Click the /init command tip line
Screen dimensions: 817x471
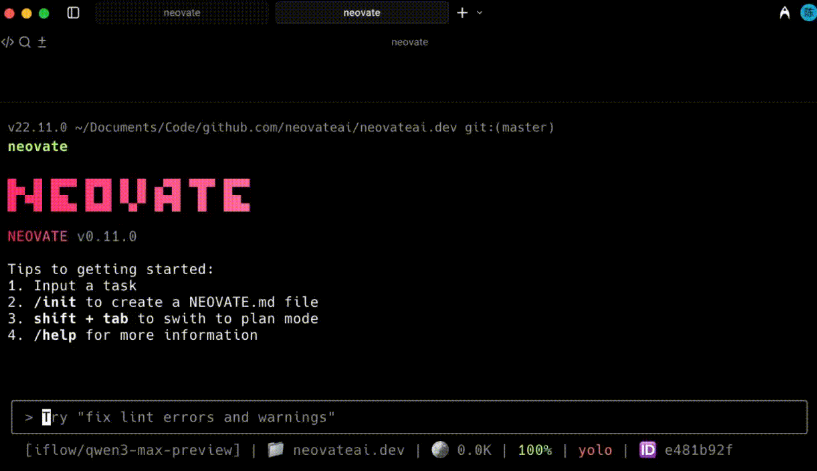[x=163, y=302]
